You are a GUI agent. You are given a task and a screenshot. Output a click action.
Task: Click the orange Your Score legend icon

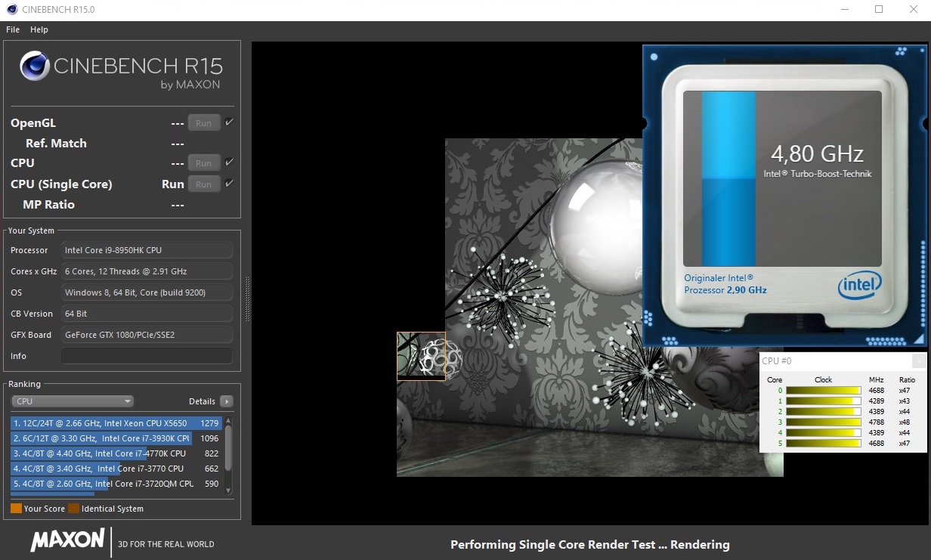click(16, 509)
